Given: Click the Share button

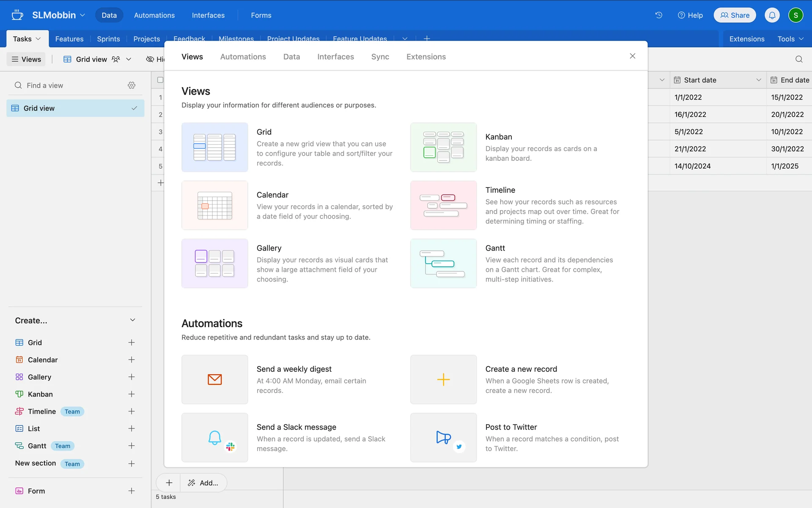Looking at the screenshot, I should point(735,15).
